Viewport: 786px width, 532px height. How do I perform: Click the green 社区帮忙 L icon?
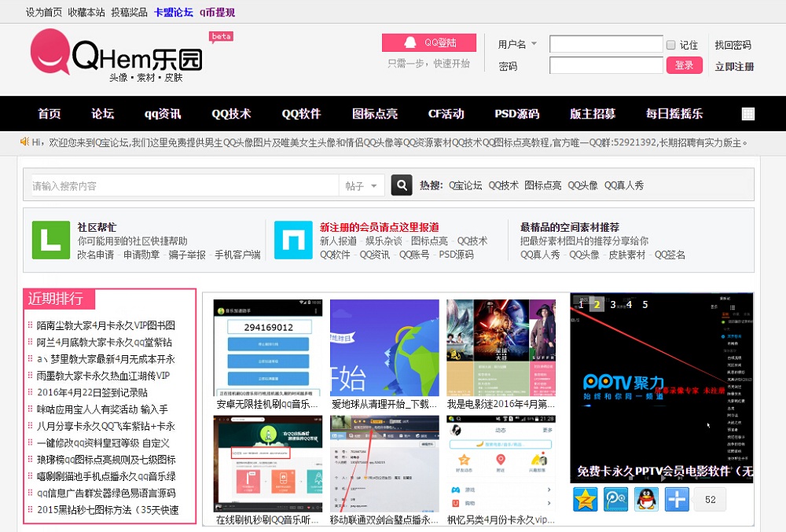click(50, 240)
